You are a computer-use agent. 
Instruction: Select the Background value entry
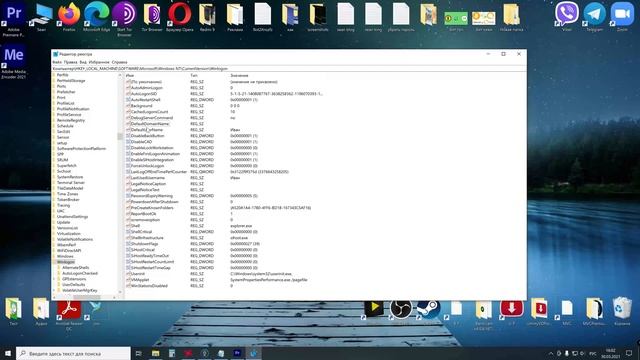(x=141, y=106)
